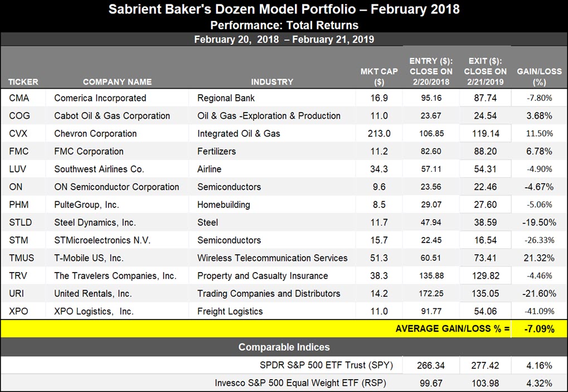This screenshot has height=392, width=568.
Task: Select the TMUS ticker cell
Action: pyautogui.click(x=22, y=258)
